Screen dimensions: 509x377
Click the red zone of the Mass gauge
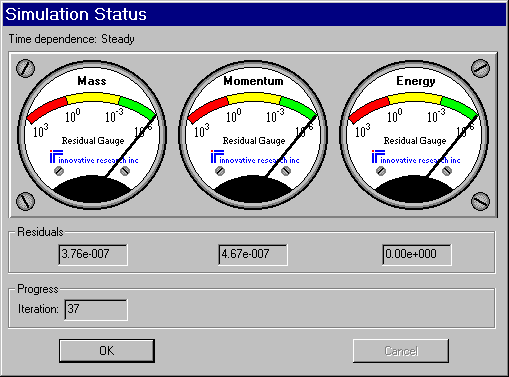[47, 109]
